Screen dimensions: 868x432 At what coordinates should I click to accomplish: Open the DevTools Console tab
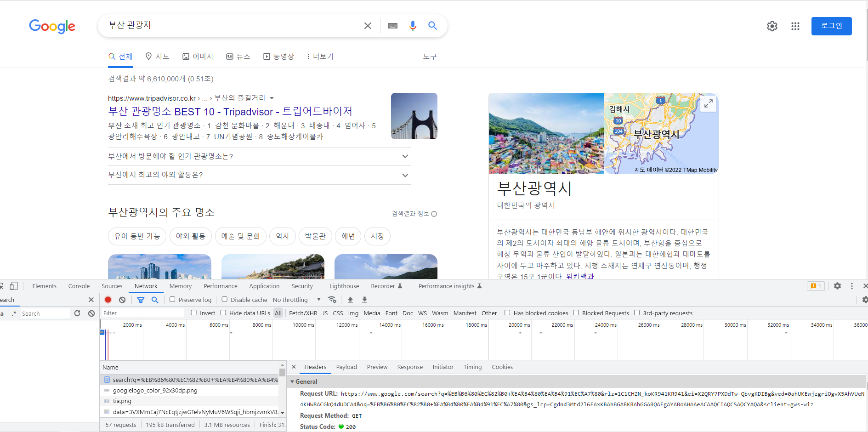79,286
